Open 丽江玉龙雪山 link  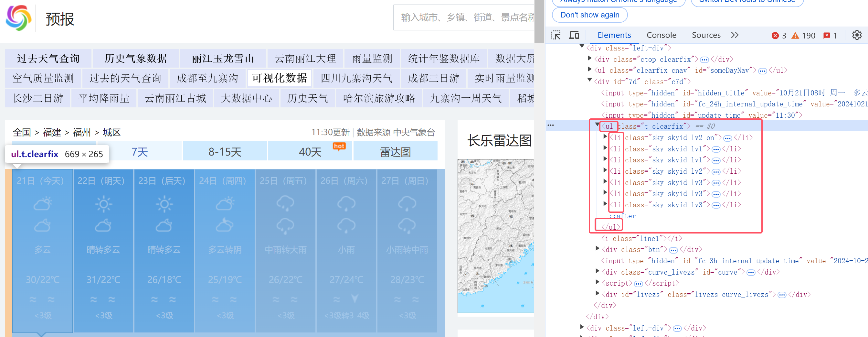click(x=223, y=58)
